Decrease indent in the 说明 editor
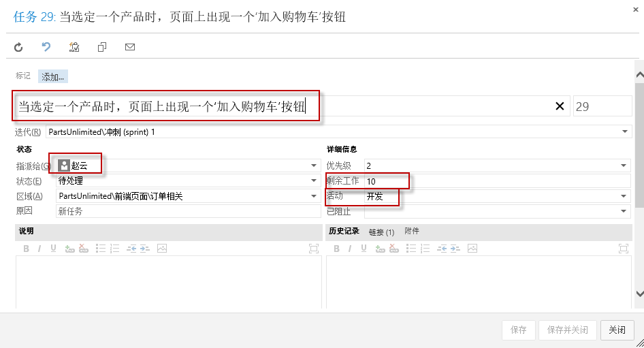This screenshot has width=644, height=348. point(131,249)
